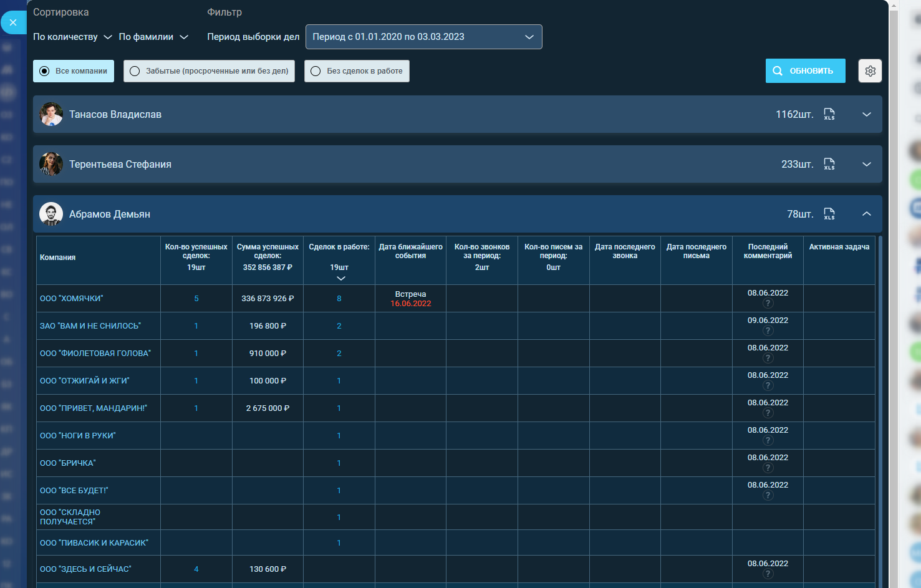Open the "Период выборки дел" dropdown
921x588 pixels.
(423, 37)
